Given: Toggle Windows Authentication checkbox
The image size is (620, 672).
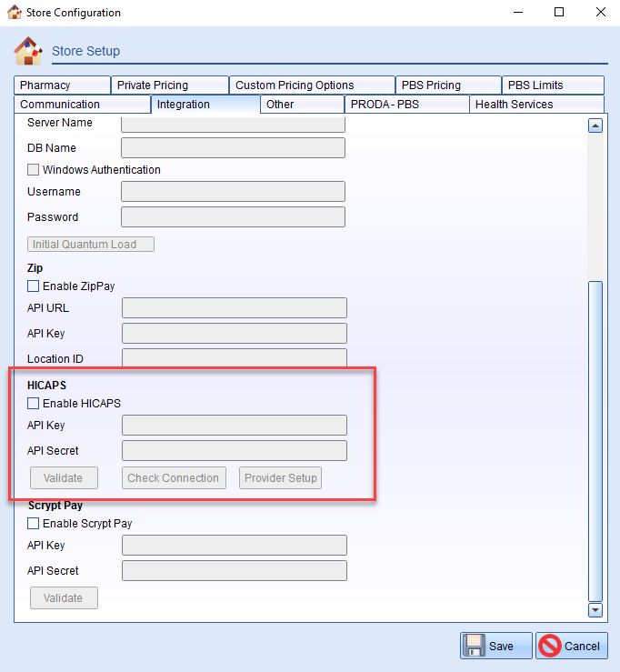Looking at the screenshot, I should tap(33, 170).
